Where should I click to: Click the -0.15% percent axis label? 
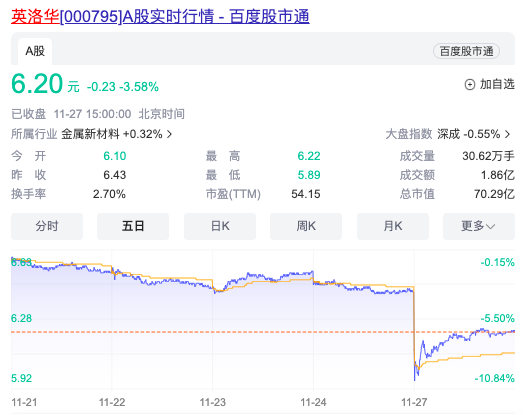(498, 262)
